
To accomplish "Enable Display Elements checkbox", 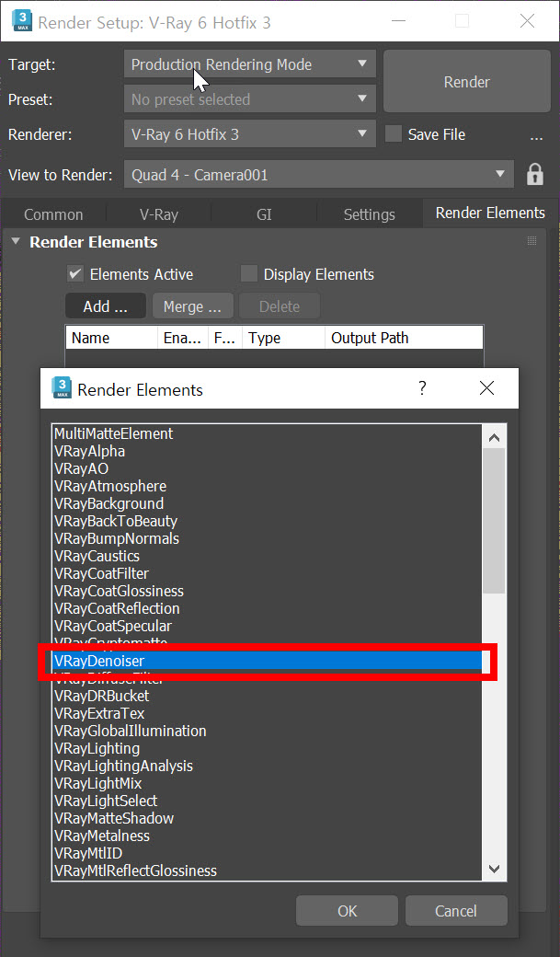I will pyautogui.click(x=249, y=274).
